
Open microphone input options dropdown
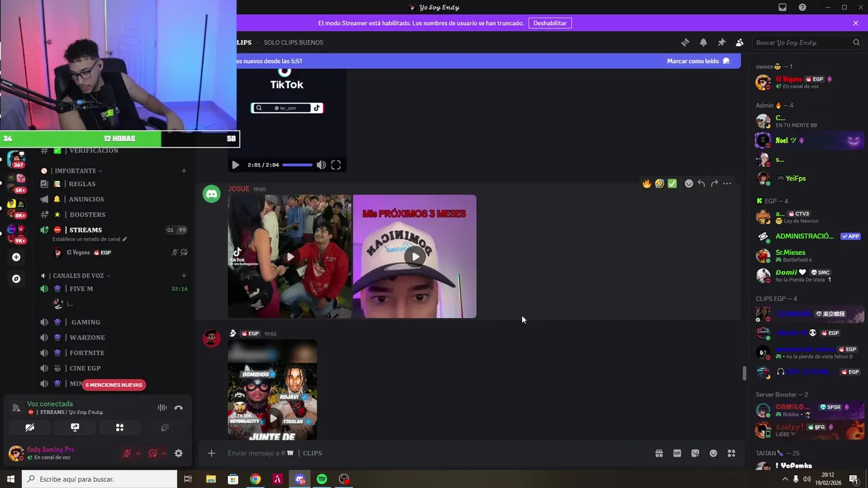coord(138,453)
